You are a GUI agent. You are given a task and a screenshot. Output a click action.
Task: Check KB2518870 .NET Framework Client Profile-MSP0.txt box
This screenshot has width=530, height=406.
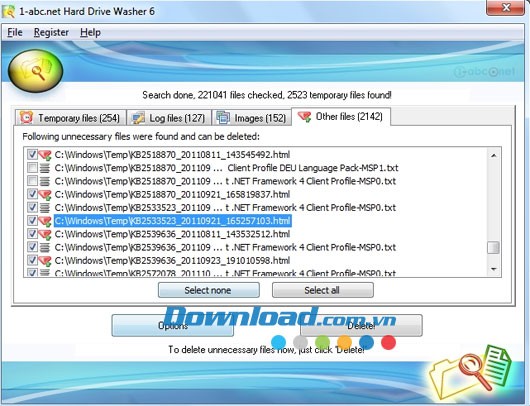pyautogui.click(x=32, y=181)
